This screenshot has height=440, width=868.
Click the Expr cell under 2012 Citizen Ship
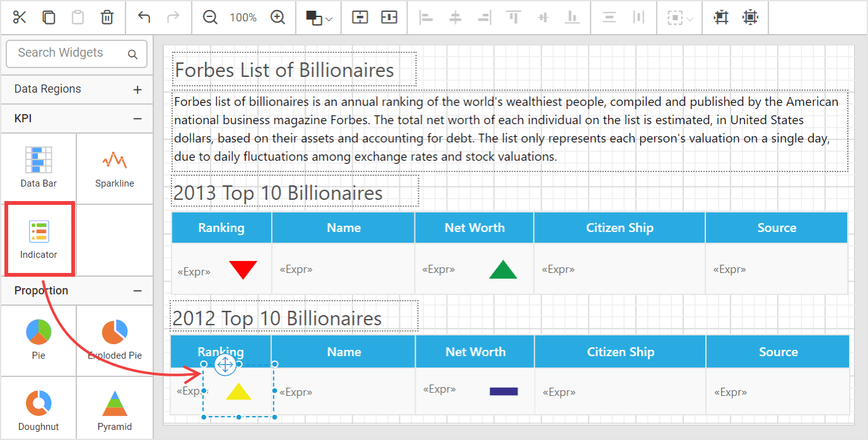(620, 392)
